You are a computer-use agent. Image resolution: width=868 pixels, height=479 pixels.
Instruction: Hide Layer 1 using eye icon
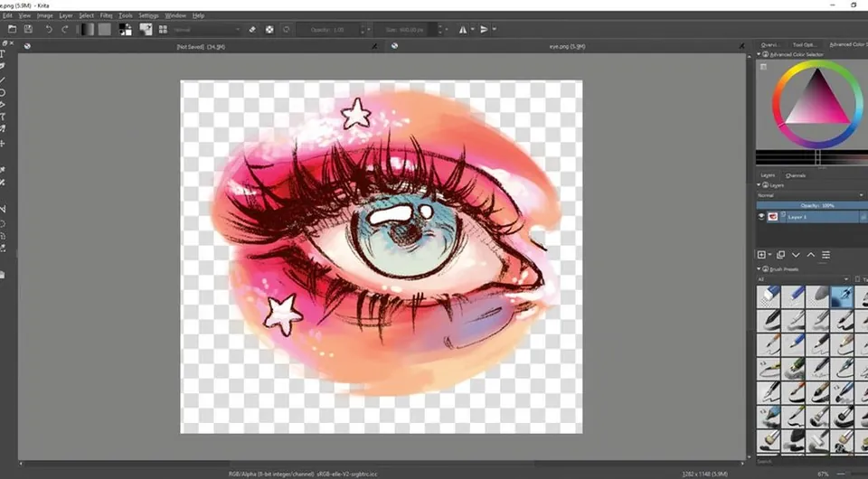pos(761,217)
